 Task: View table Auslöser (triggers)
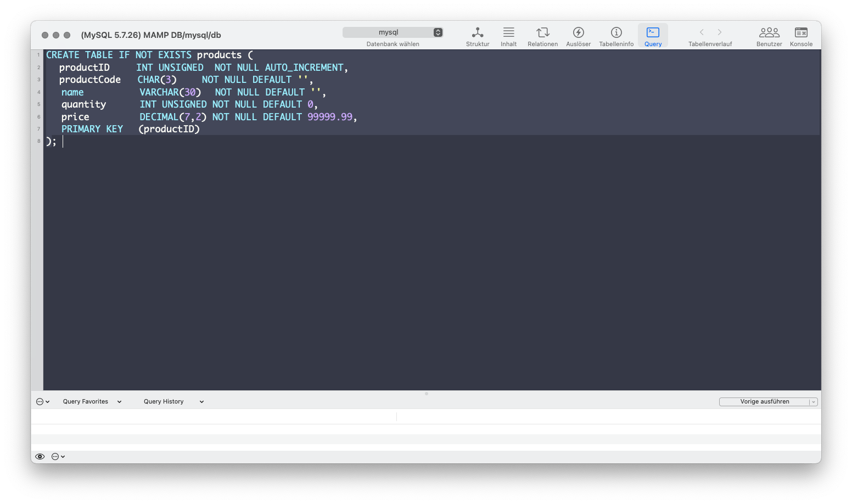(578, 36)
